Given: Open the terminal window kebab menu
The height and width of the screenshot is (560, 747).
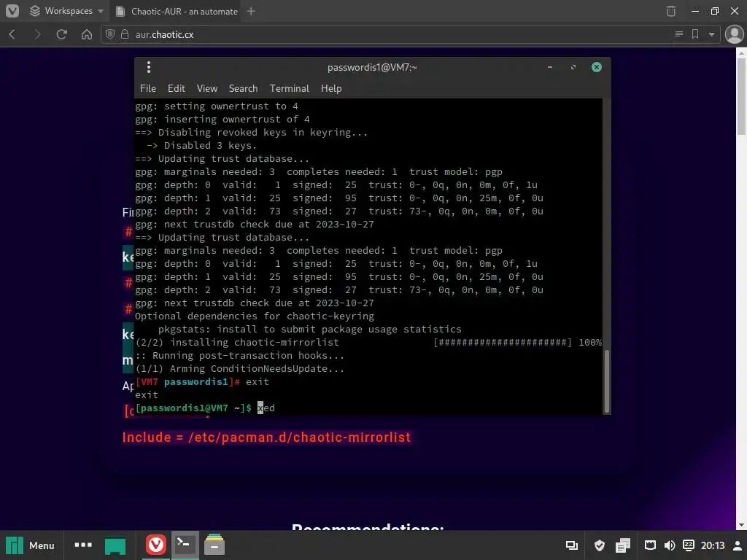Looking at the screenshot, I should click(149, 67).
